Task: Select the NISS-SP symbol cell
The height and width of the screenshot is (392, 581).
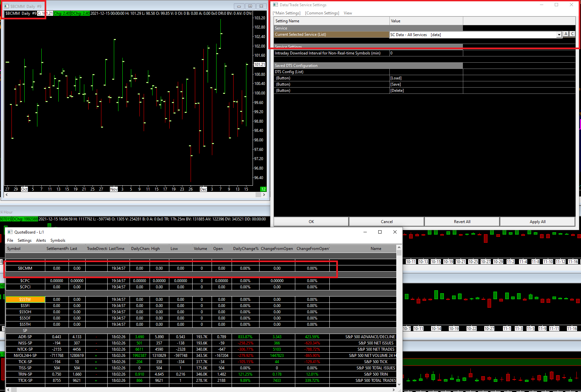Action: [x=25, y=343]
